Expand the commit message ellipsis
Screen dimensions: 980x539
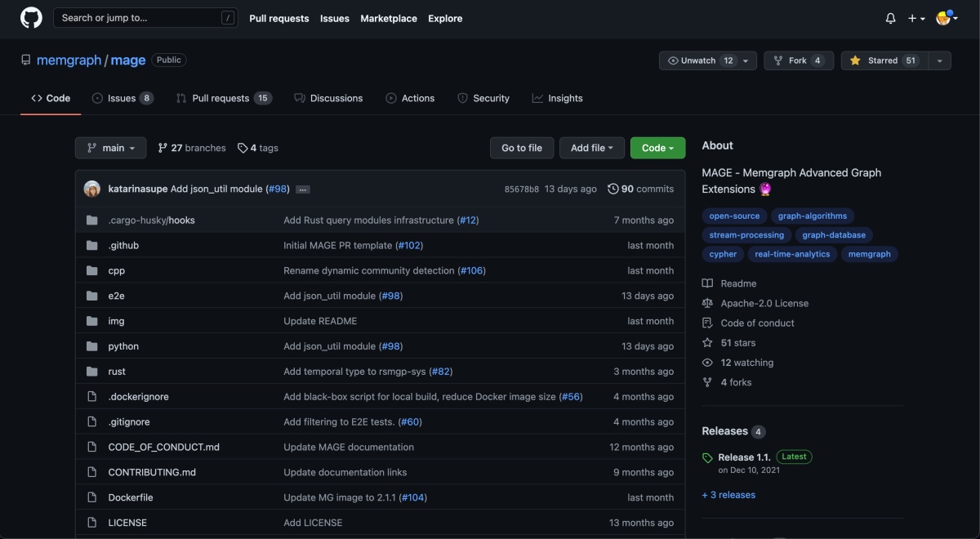(303, 189)
